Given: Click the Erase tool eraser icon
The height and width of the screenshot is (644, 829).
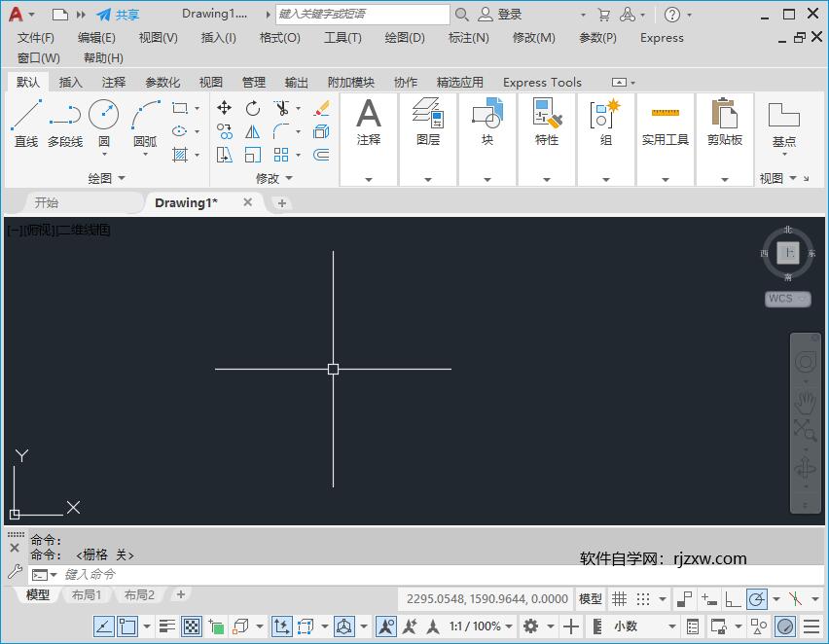Looking at the screenshot, I should [321, 108].
